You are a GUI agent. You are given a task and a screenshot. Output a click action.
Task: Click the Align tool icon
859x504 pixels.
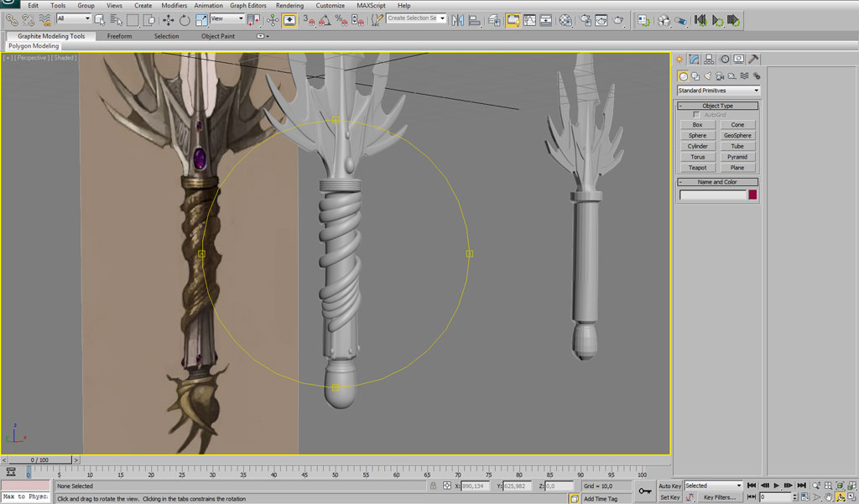click(x=475, y=20)
